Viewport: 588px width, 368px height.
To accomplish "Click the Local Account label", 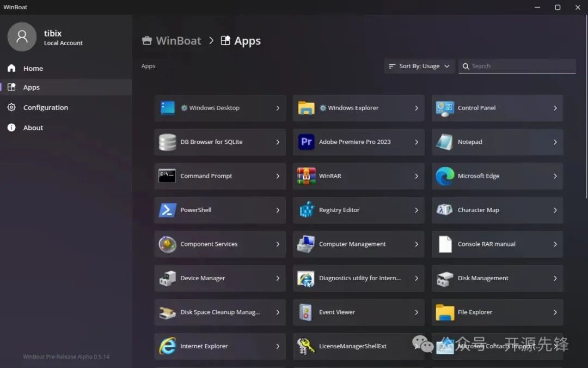I will (x=63, y=43).
